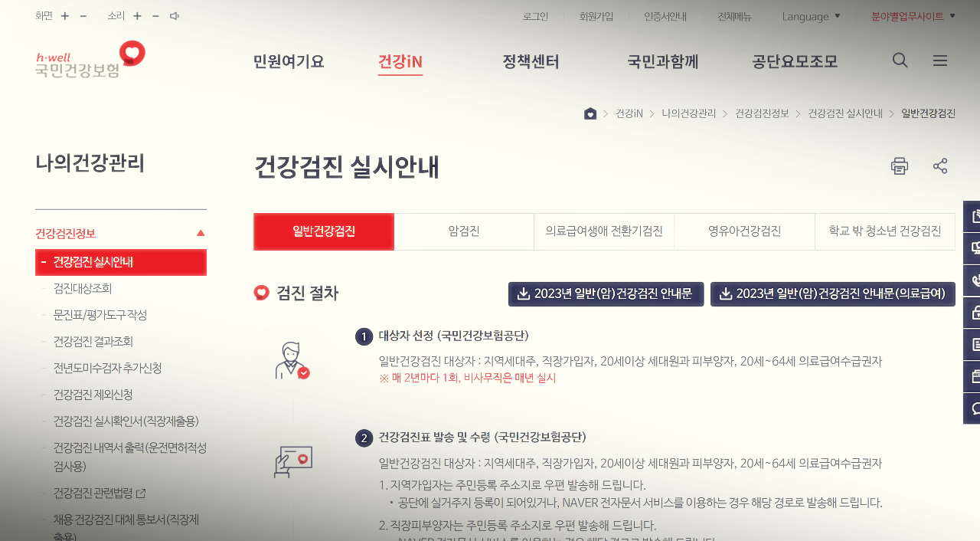Image resolution: width=980 pixels, height=541 pixels.
Task: Click the share icon next to the printer
Action: coord(939,166)
